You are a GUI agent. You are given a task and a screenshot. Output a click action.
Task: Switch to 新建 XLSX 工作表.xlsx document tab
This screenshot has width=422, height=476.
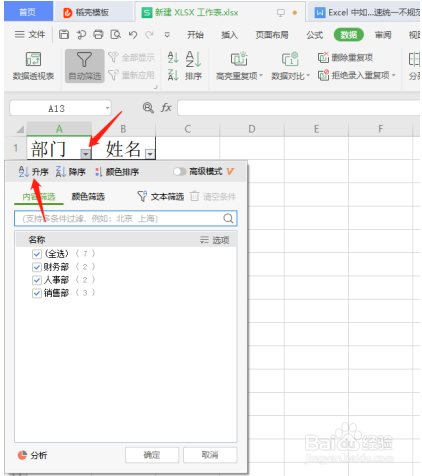click(x=220, y=12)
